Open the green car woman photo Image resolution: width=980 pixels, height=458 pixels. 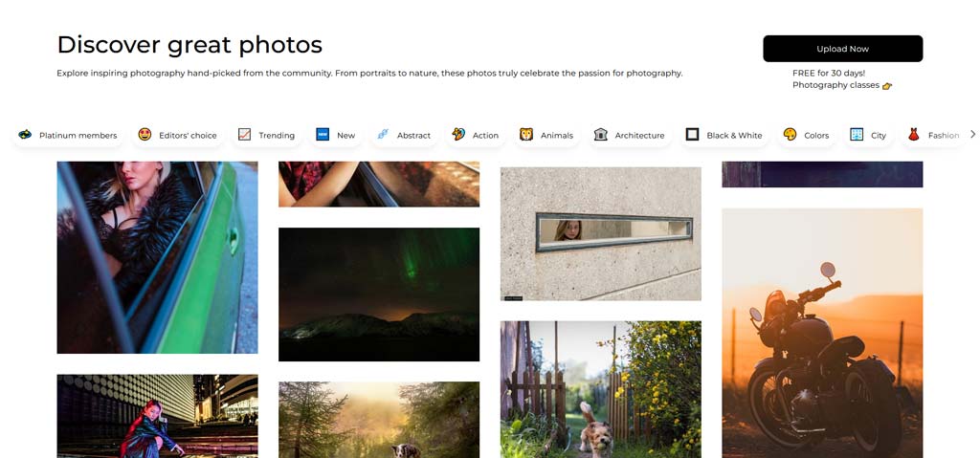point(157,257)
